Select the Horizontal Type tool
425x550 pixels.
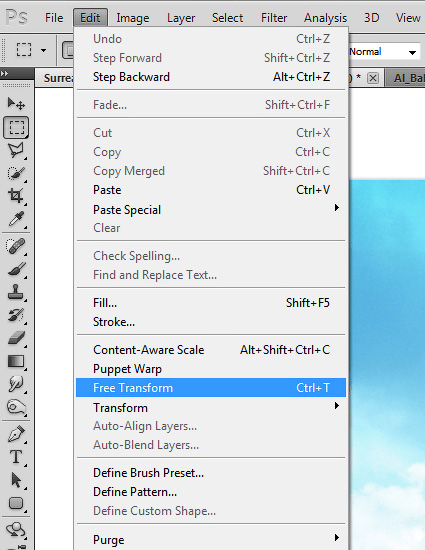pos(16,457)
